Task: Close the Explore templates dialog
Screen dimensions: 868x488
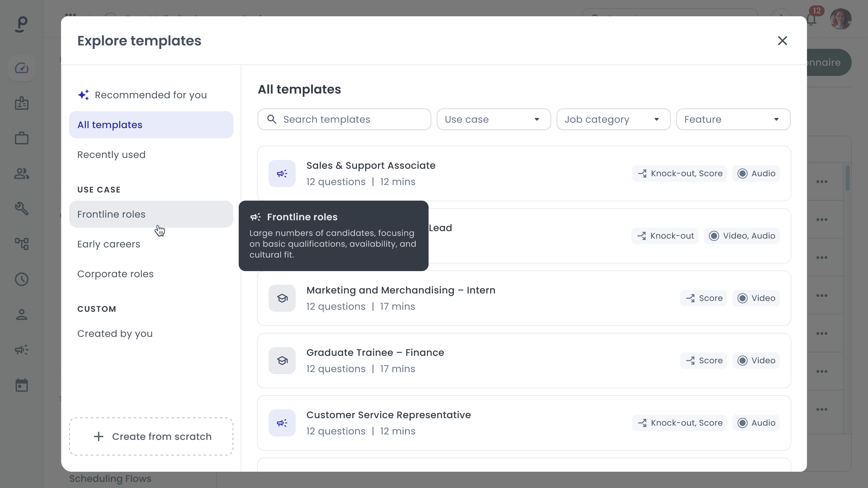Action: [x=782, y=41]
